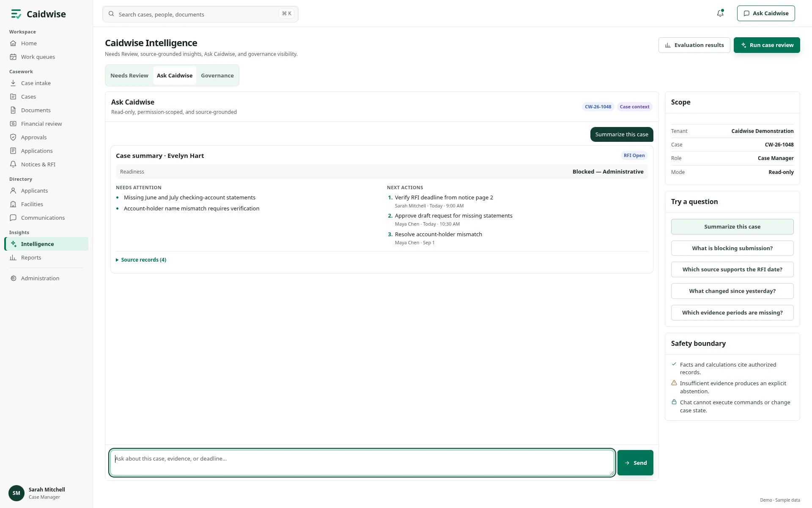This screenshot has height=508, width=812.
Task: Click the warning triangle in Safety boundary
Action: point(674,383)
